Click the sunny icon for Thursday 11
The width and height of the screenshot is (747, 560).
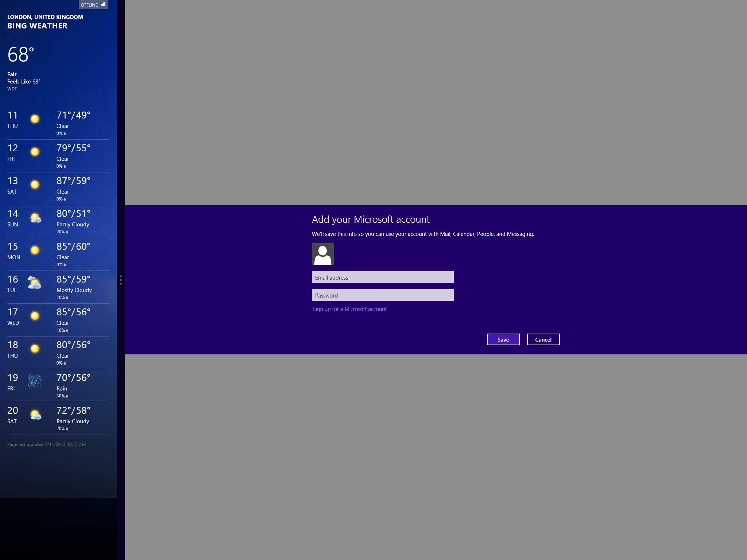[35, 119]
